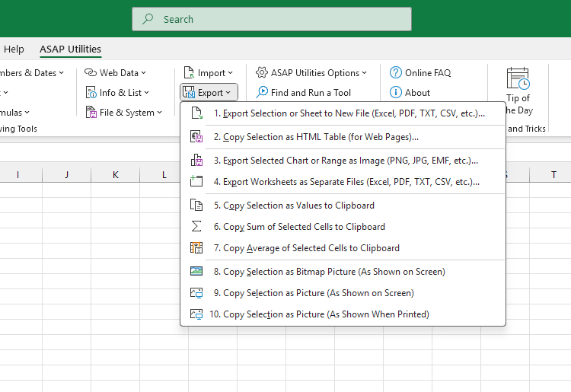Expand the File & System dropdown arrow
This screenshot has height=392, width=571.
click(x=160, y=113)
